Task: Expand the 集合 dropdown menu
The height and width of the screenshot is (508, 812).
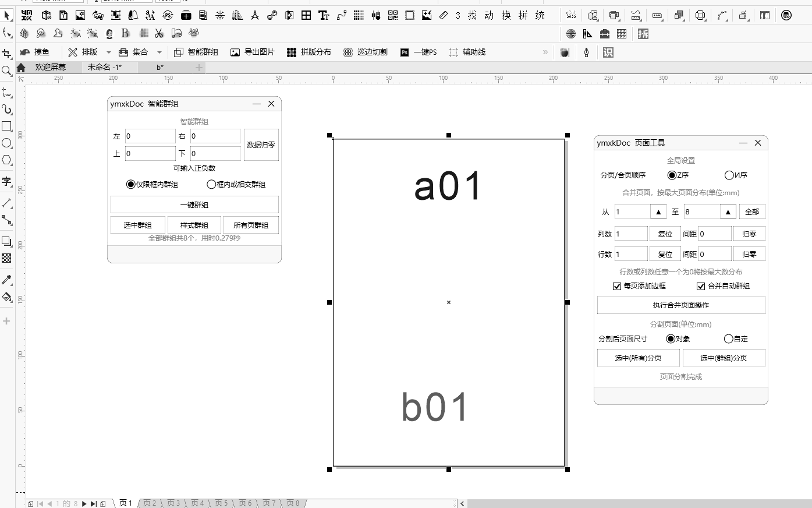Action: click(x=159, y=52)
